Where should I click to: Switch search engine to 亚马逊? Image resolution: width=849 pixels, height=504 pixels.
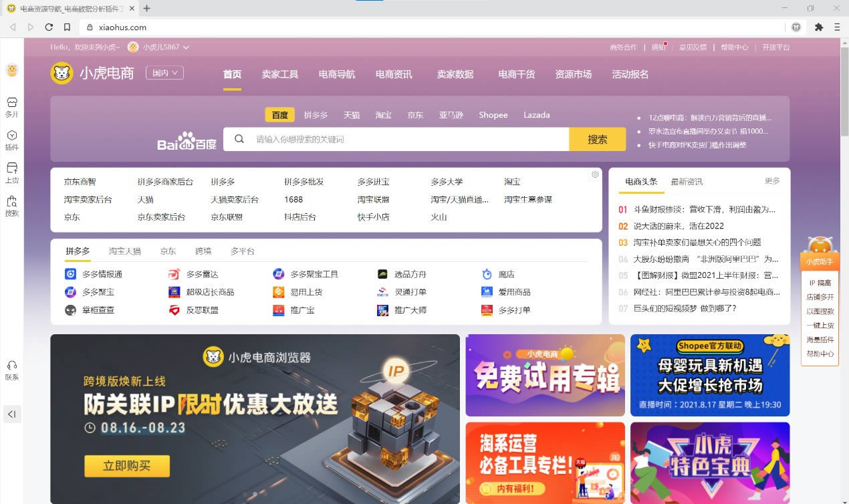[451, 115]
